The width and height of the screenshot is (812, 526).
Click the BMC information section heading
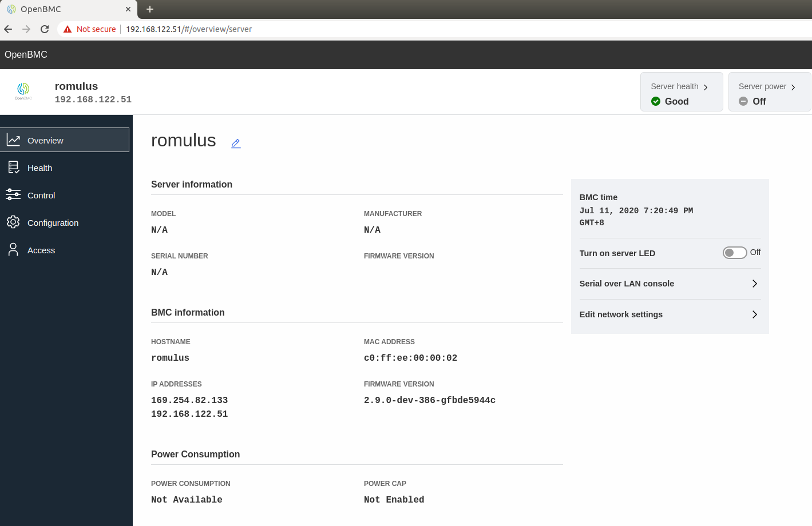(188, 312)
